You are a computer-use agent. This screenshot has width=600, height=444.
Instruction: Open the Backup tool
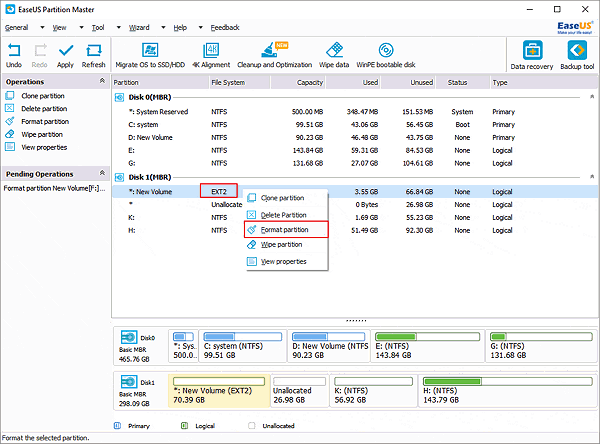coord(577,56)
